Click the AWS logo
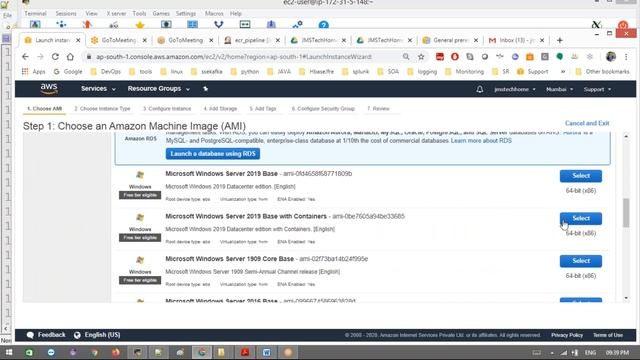 pyautogui.click(x=49, y=89)
